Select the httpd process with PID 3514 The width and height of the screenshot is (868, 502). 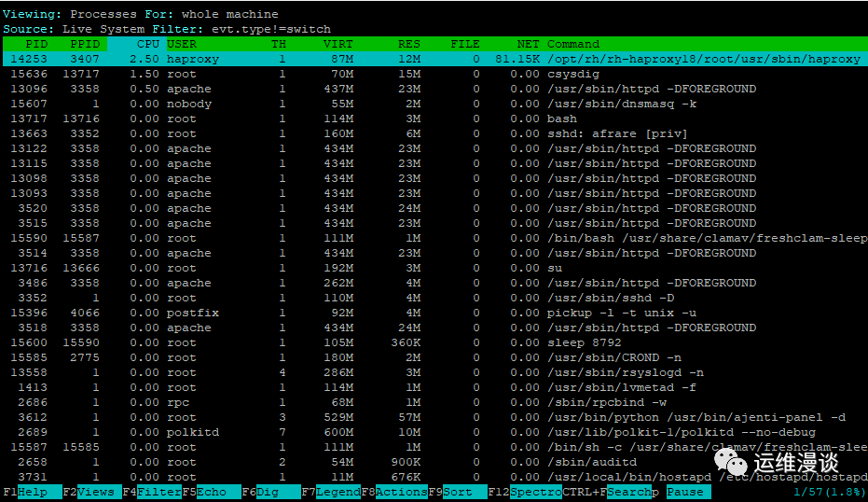[x=434, y=253]
